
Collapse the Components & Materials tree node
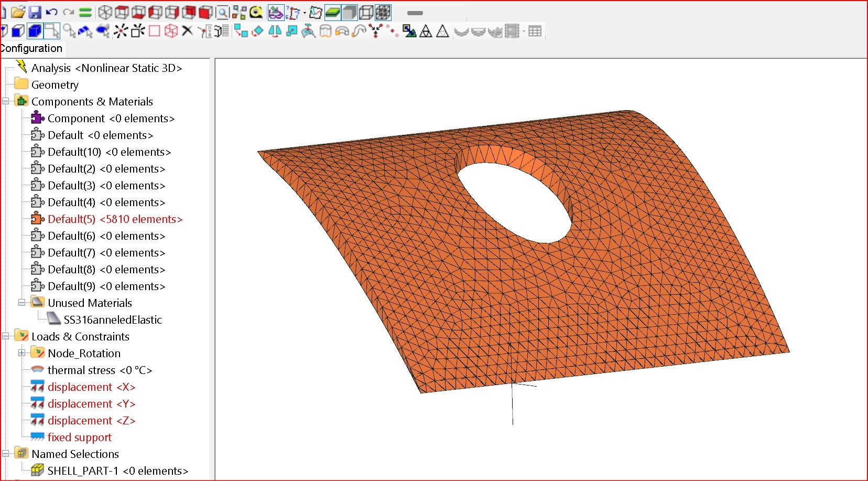(x=6, y=101)
